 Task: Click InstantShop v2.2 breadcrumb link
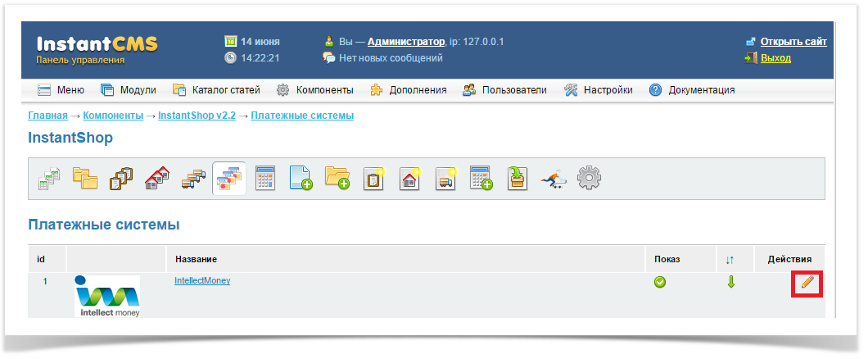197,116
